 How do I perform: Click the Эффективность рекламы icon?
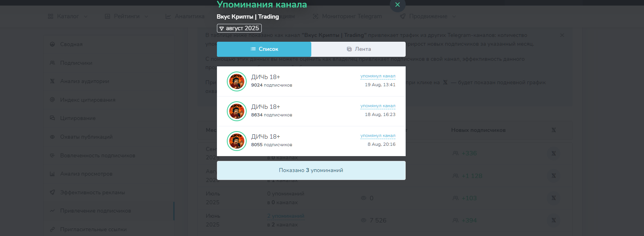(x=52, y=192)
